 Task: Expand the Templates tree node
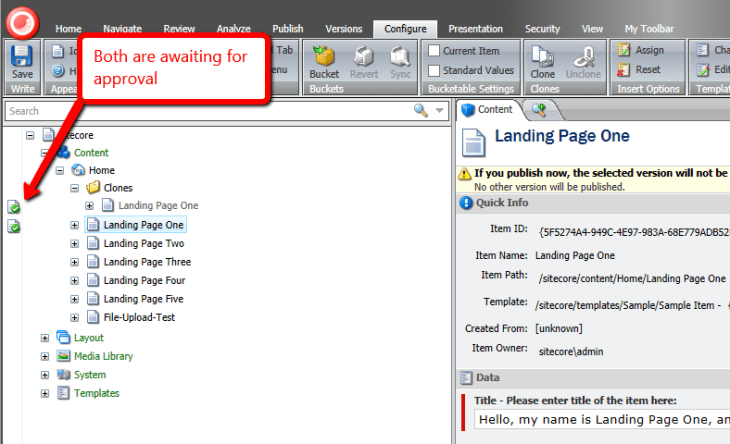pos(45,394)
